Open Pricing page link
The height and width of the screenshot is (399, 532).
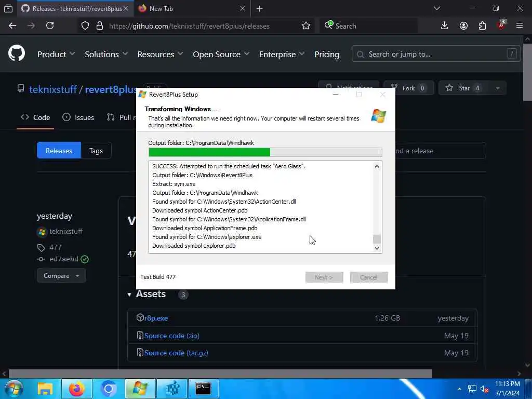[327, 54]
